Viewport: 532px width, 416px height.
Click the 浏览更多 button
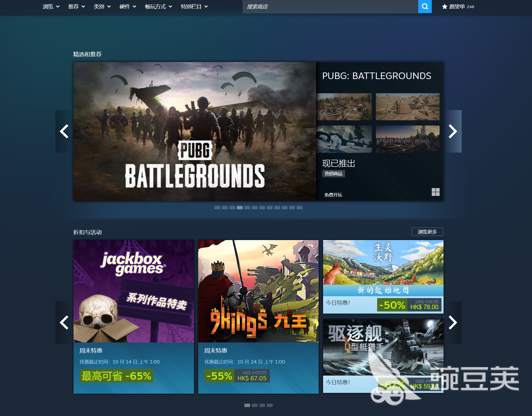427,232
